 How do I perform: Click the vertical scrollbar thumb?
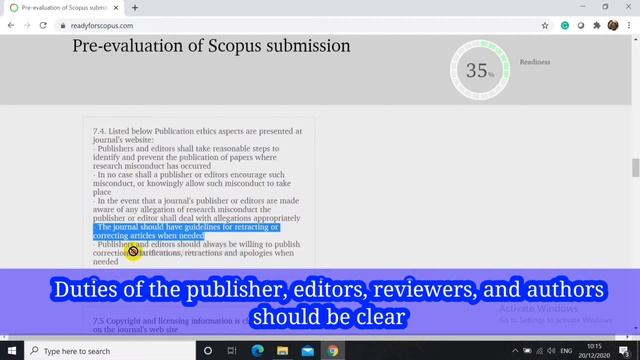coord(636,168)
